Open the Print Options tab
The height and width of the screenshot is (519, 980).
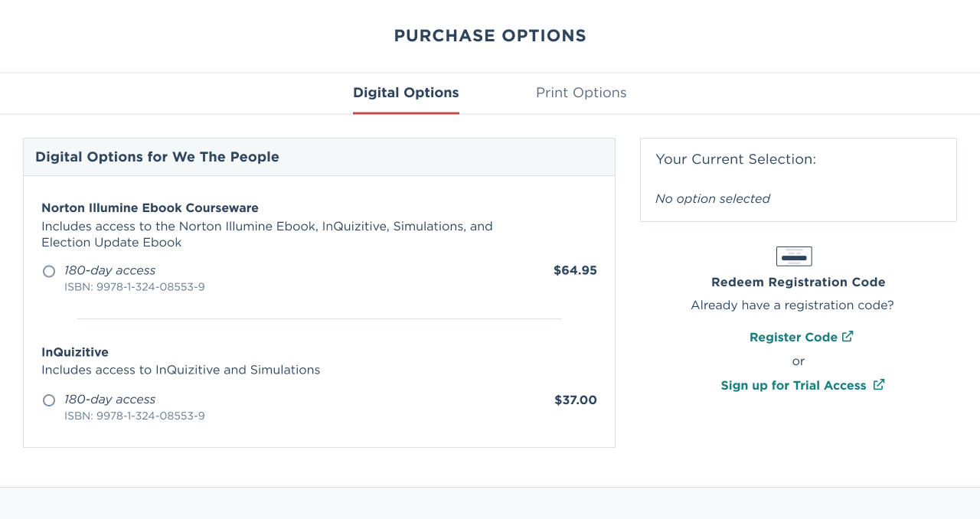(581, 93)
